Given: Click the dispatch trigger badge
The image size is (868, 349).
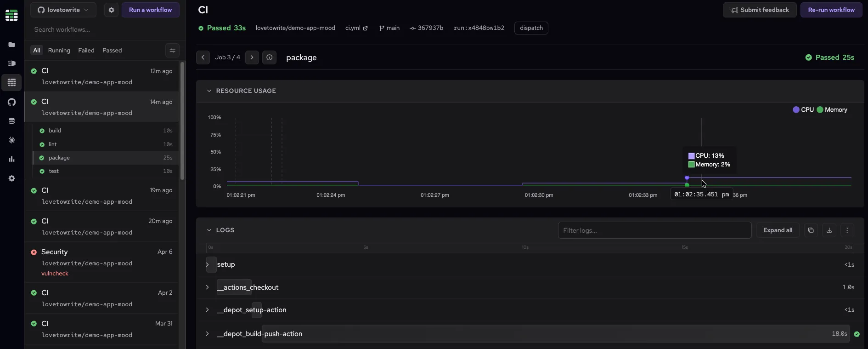Looking at the screenshot, I should tap(531, 28).
